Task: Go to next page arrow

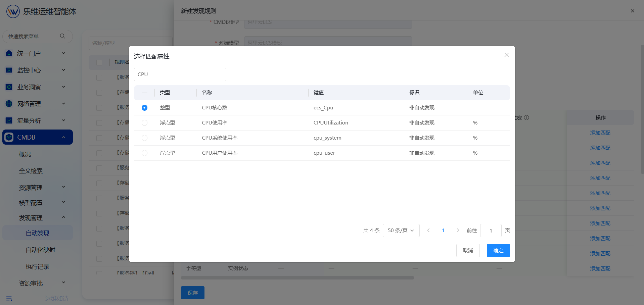Action: point(458,231)
